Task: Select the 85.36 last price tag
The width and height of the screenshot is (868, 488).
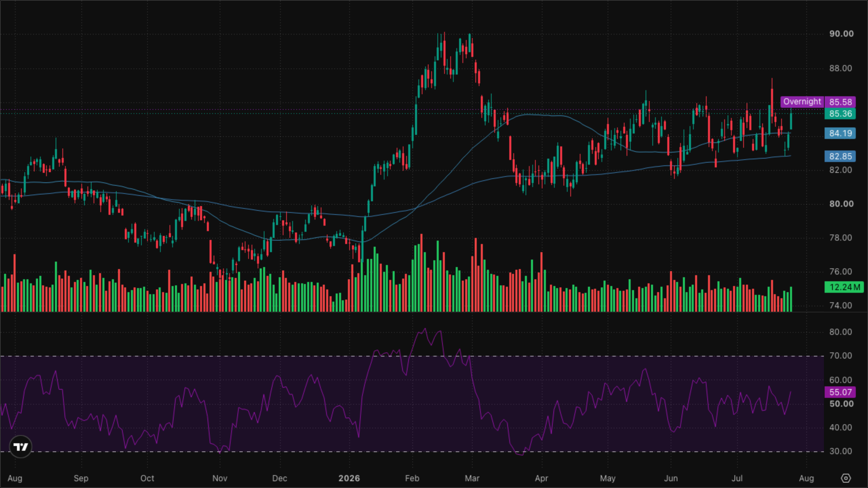Action: click(840, 114)
